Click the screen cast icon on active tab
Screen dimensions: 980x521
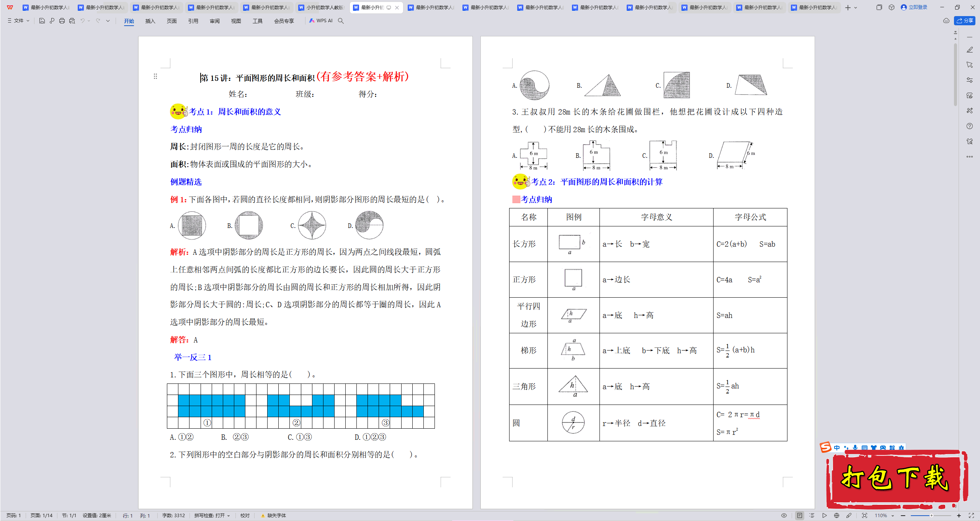click(389, 7)
